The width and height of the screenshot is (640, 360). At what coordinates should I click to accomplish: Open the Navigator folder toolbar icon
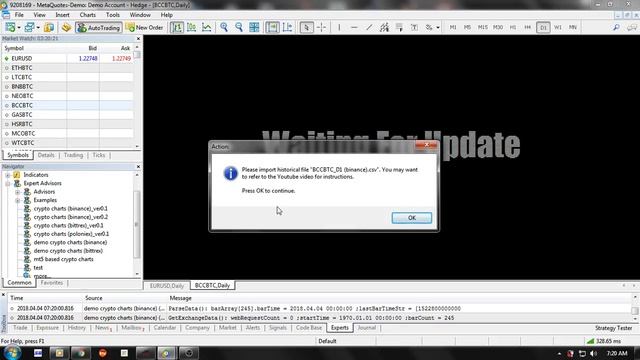[x=66, y=27]
